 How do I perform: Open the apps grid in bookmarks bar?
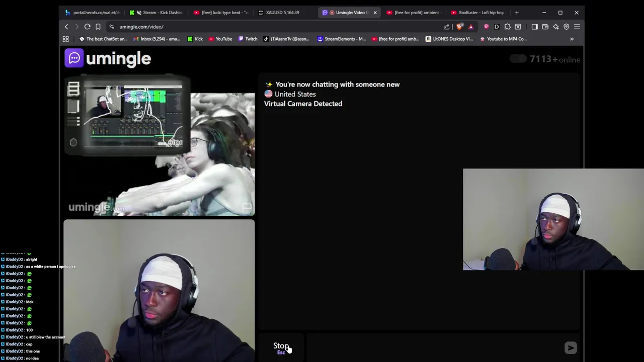(x=66, y=39)
